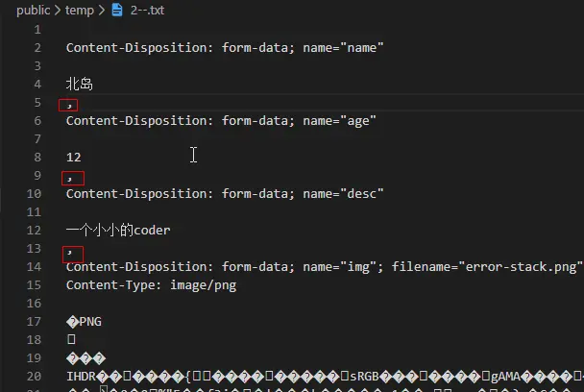Click line number 1 in gutter
Viewport: 584px width, 392px height.
click(x=37, y=30)
